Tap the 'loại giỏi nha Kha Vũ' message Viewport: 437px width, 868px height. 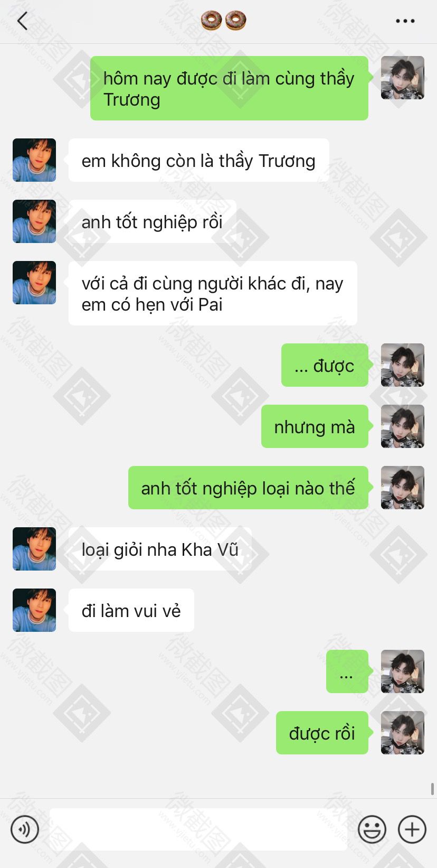[160, 549]
